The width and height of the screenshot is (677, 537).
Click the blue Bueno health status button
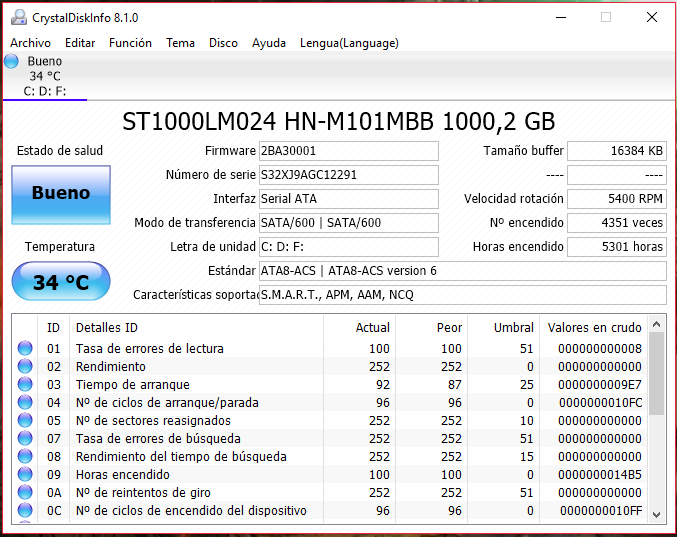pyautogui.click(x=61, y=195)
